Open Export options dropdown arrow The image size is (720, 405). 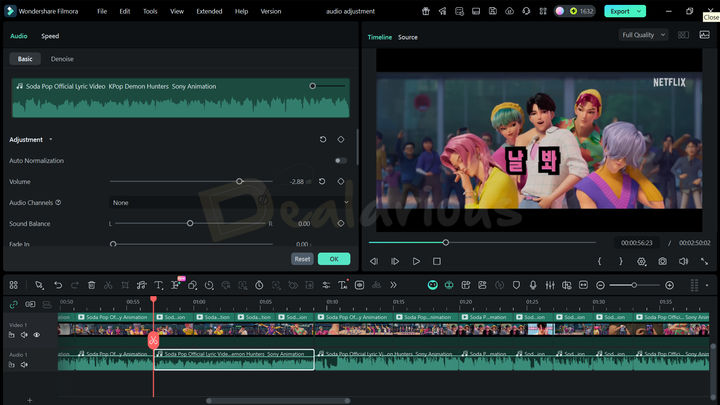pyautogui.click(x=639, y=11)
